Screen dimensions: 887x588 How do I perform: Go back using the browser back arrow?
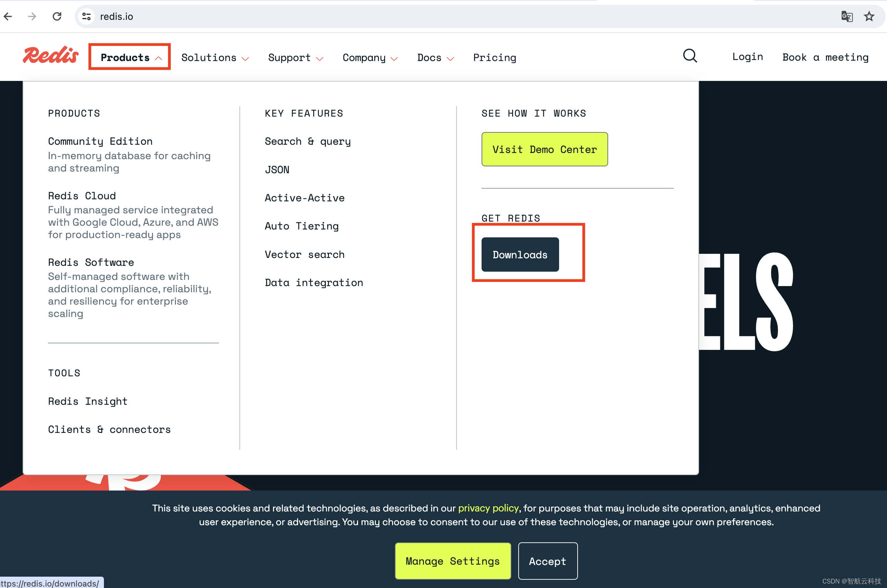(8, 16)
